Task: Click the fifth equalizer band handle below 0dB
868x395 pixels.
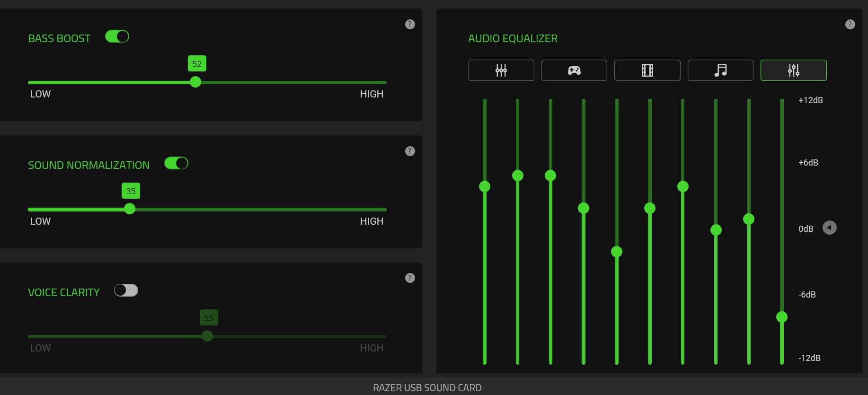Action: [x=617, y=252]
